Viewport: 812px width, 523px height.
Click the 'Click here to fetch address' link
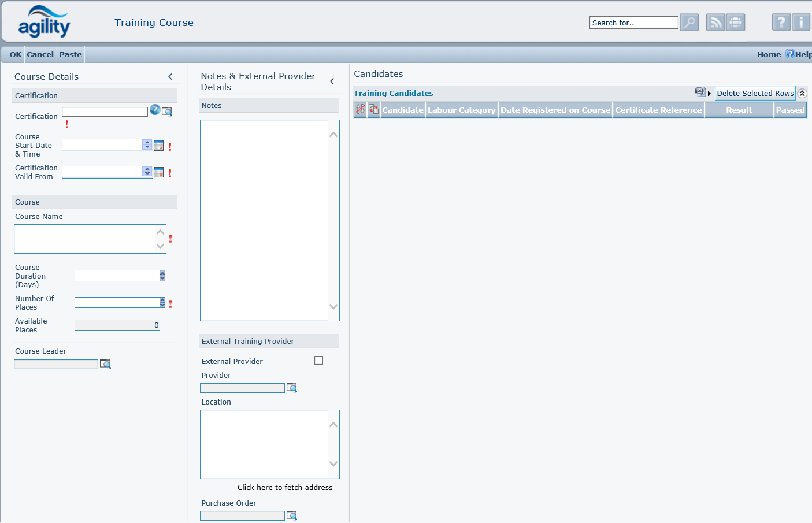click(x=285, y=488)
